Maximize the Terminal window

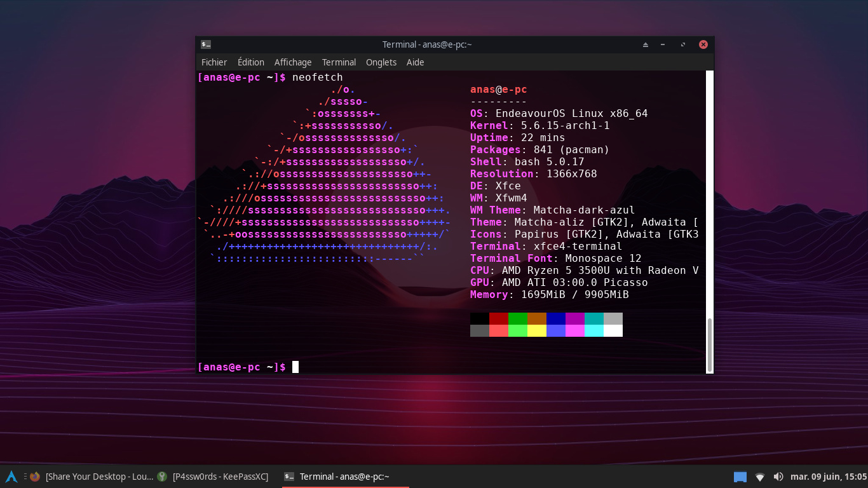[683, 44]
